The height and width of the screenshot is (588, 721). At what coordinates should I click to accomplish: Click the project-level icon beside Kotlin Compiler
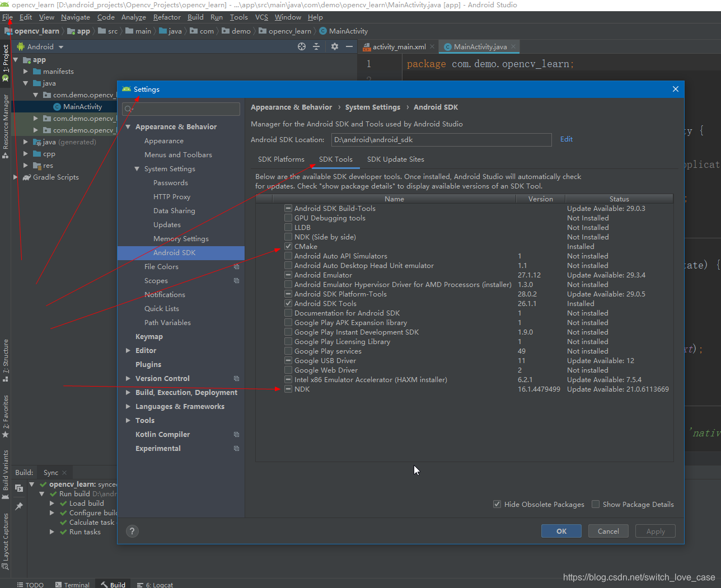pyautogui.click(x=236, y=435)
